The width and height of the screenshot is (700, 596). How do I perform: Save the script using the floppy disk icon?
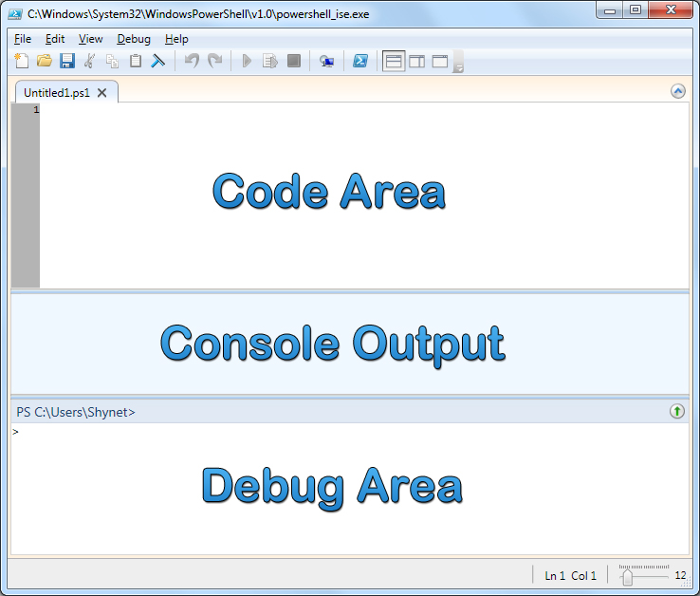tap(66, 62)
